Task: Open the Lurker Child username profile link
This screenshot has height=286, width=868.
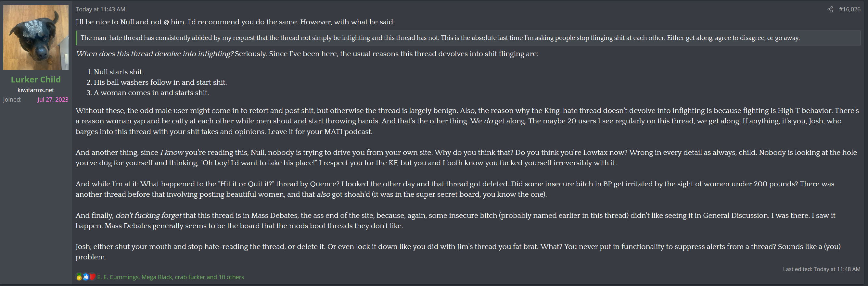Action: click(x=36, y=80)
